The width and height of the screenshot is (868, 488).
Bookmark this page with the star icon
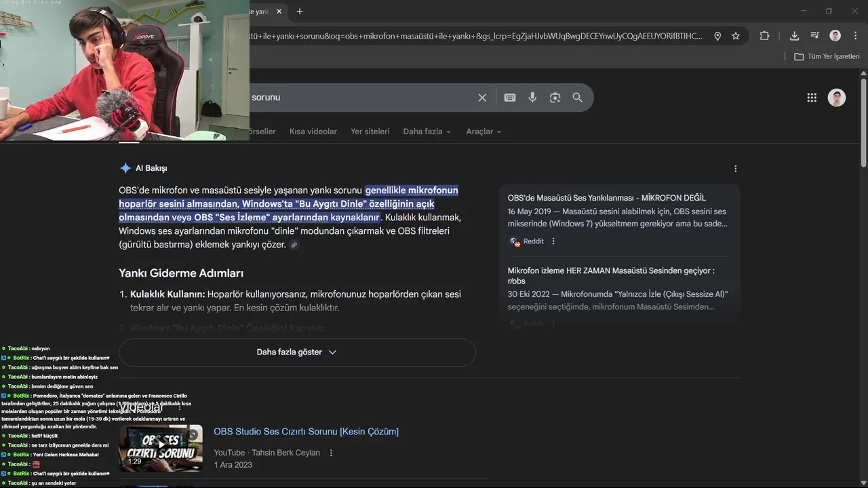736,36
